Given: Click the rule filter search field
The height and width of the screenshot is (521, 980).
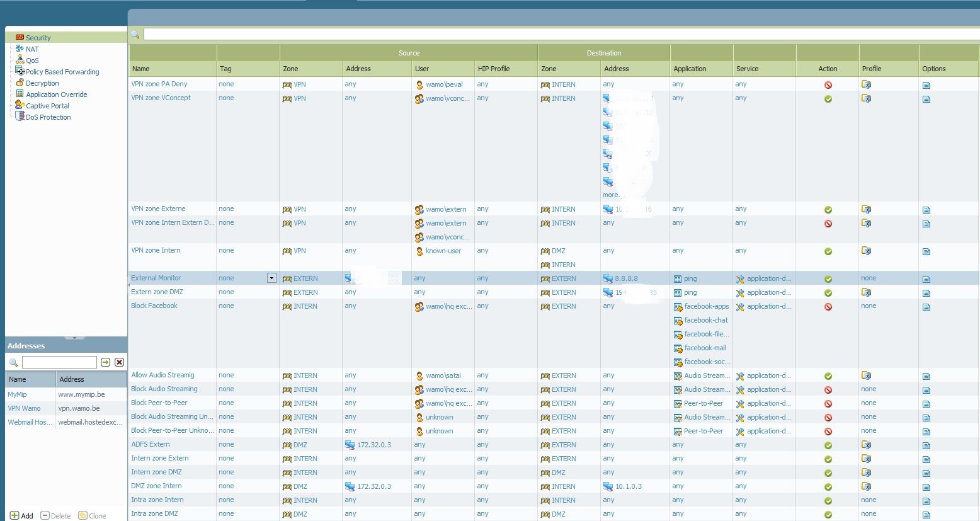Looking at the screenshot, I should tap(561, 34).
